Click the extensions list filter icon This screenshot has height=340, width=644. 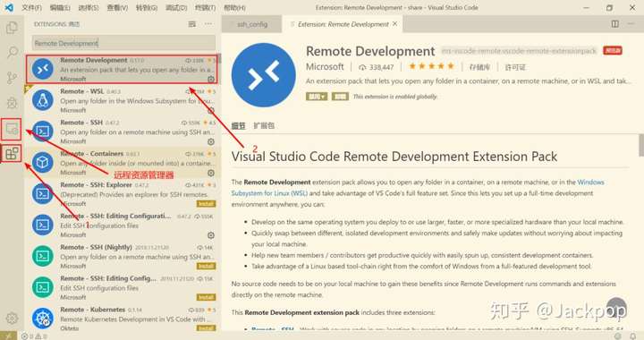tap(191, 24)
